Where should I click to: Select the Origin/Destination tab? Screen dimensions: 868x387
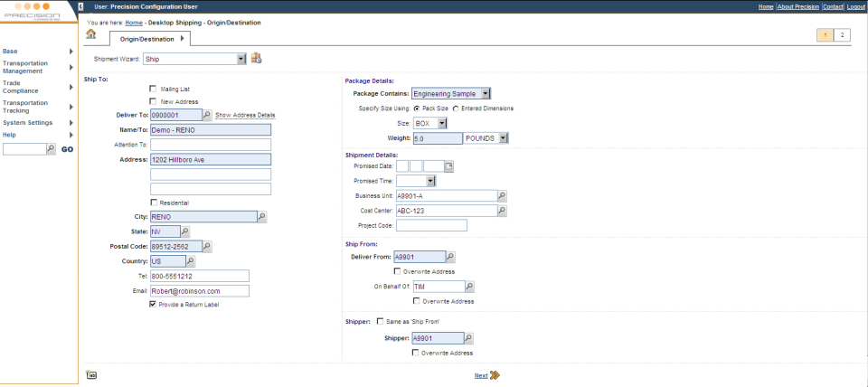coord(150,39)
